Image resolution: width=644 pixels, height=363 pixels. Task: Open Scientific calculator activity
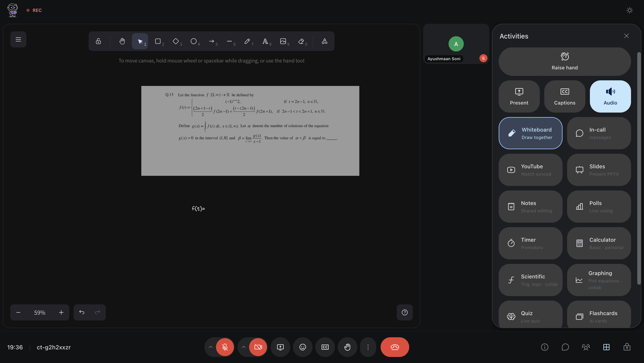coord(530,280)
